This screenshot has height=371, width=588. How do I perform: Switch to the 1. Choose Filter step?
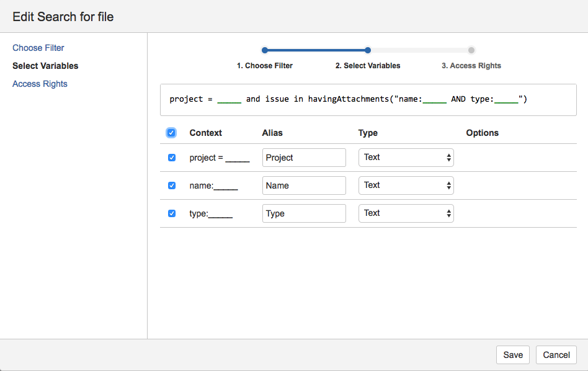coord(265,65)
